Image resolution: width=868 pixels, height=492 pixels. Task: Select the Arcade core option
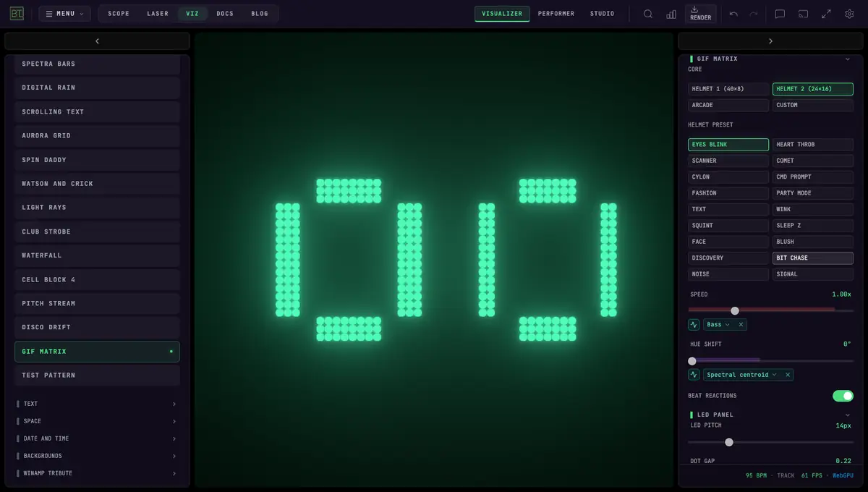[x=728, y=105]
